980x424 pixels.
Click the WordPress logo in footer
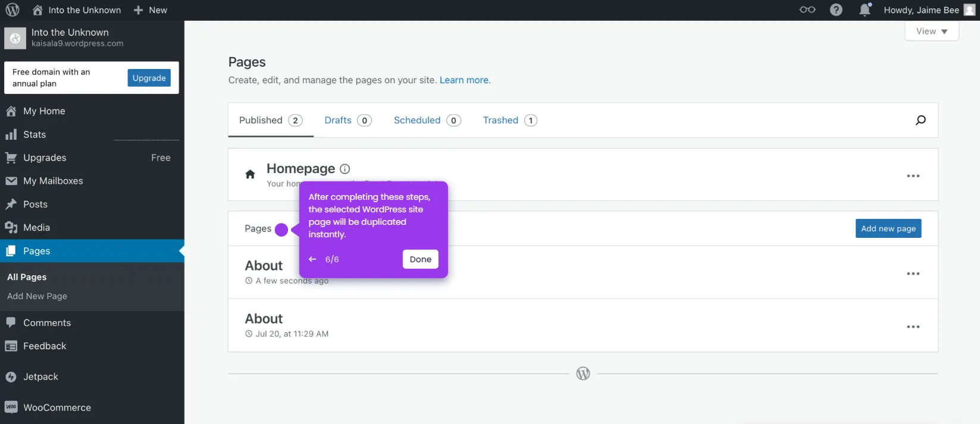(x=583, y=373)
